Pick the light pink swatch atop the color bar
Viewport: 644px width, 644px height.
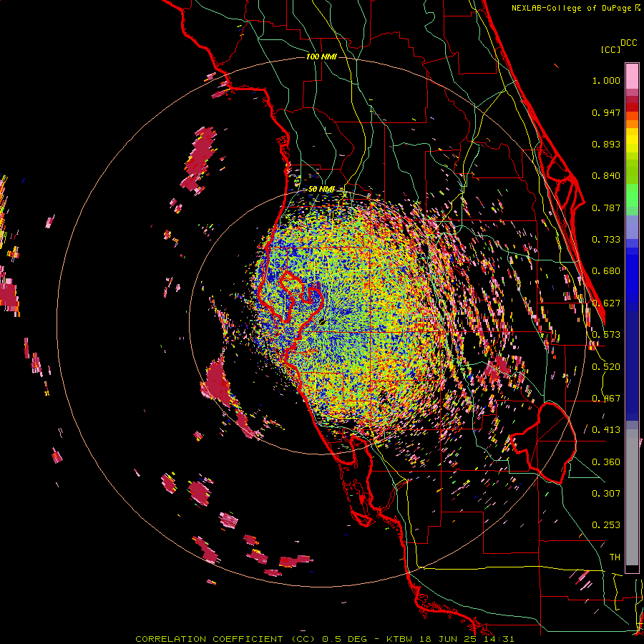click(x=632, y=76)
